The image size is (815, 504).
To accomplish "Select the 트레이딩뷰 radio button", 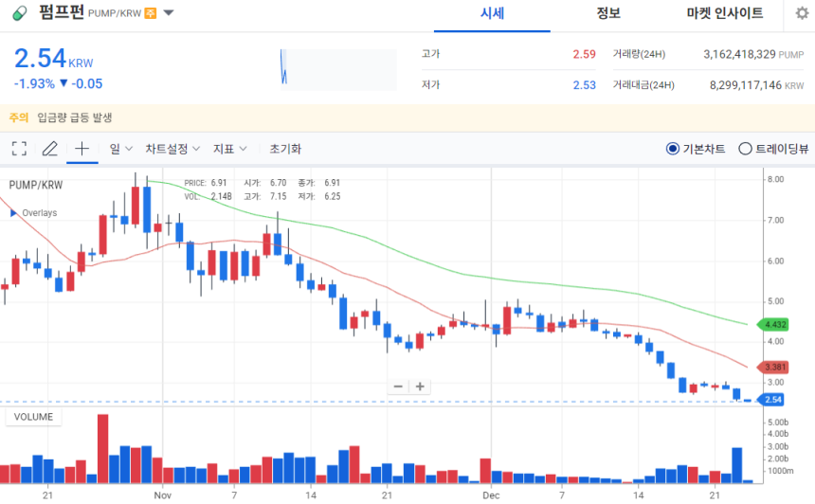I will (745, 149).
